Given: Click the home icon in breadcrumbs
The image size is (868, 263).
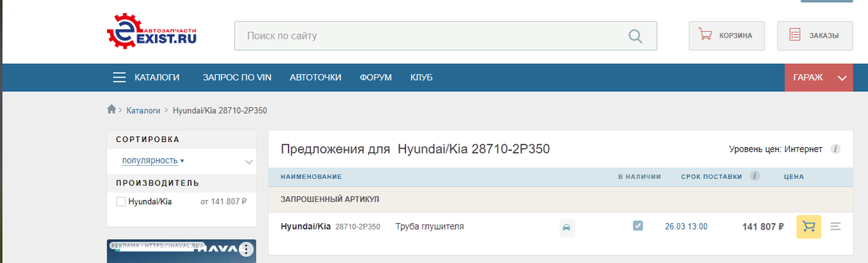Looking at the screenshot, I should (111, 109).
